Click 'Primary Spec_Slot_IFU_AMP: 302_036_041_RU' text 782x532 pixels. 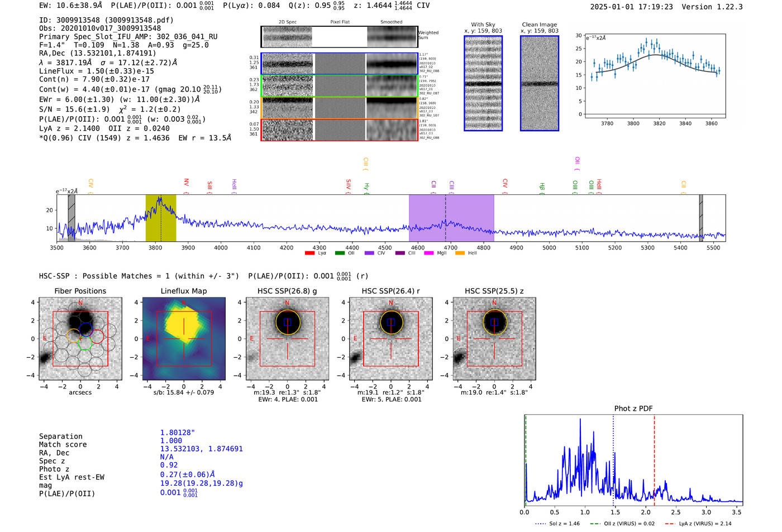(x=128, y=37)
